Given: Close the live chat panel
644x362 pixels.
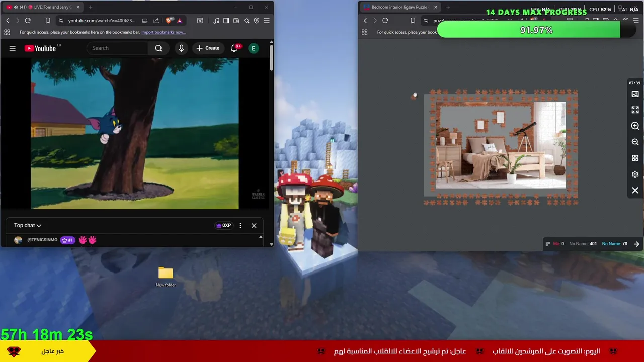Looking at the screenshot, I should click(254, 225).
